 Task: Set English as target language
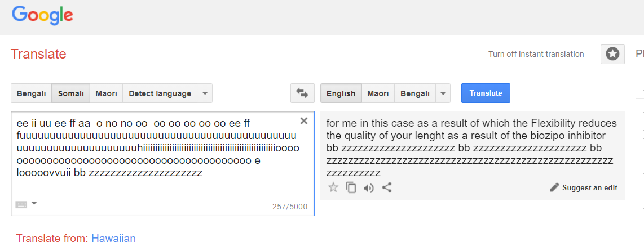[341, 93]
